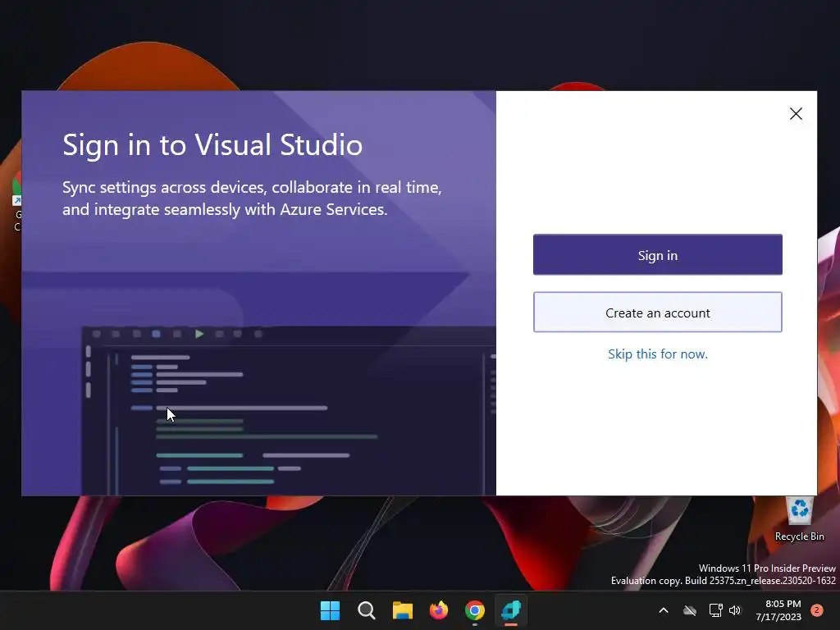The width and height of the screenshot is (840, 630).
Task: Show hidden system tray icons
Action: [x=663, y=610]
